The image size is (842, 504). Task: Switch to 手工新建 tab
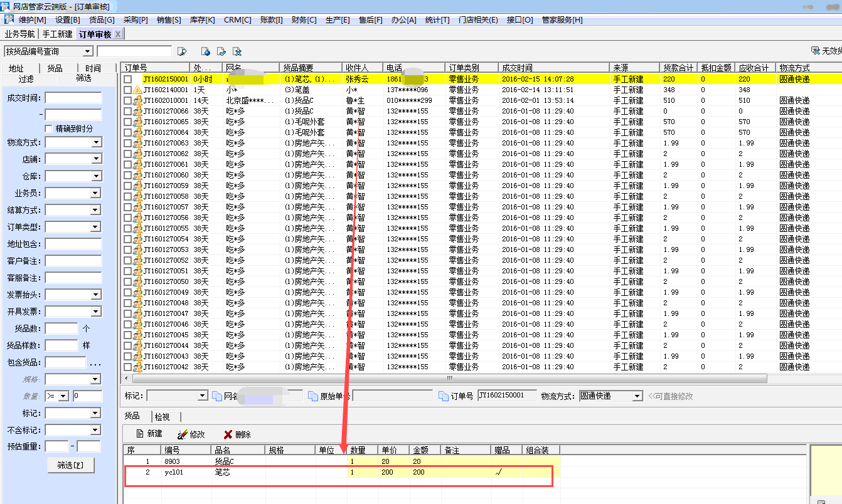tap(58, 34)
